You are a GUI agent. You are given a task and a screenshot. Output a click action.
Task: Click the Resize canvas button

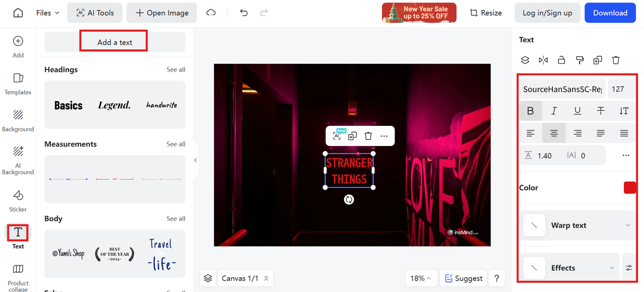[x=486, y=13]
